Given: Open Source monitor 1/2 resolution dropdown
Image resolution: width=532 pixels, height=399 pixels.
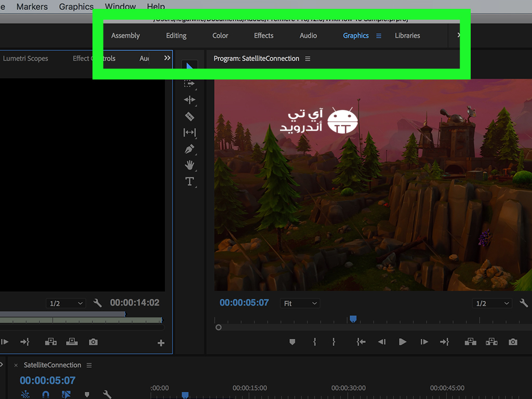Looking at the screenshot, I should 66,303.
